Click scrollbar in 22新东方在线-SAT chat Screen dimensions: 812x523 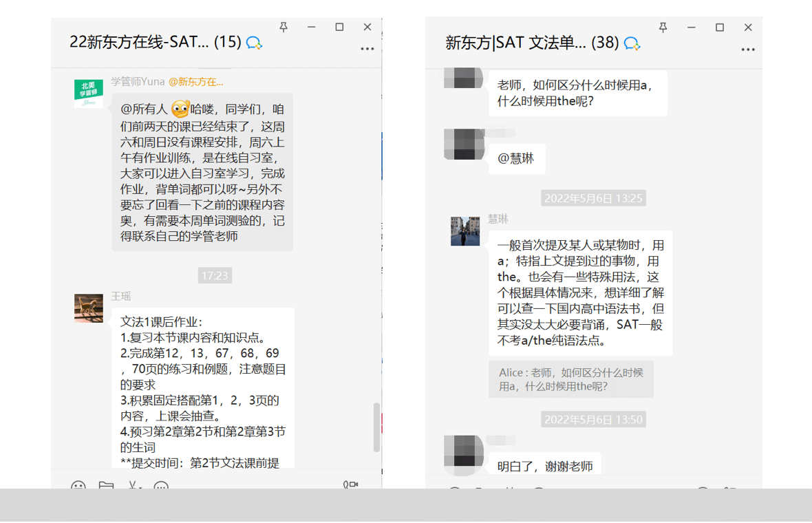point(376,428)
